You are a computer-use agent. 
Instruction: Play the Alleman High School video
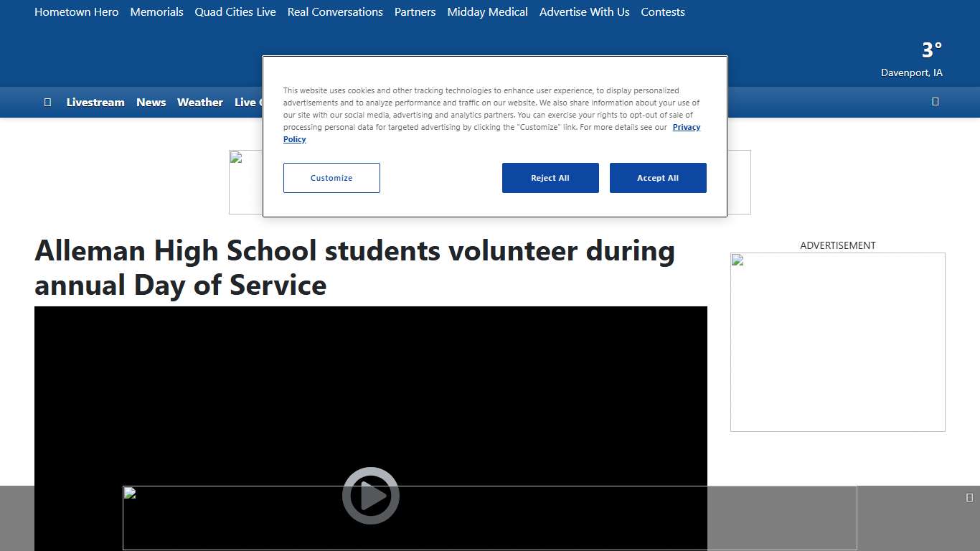point(370,496)
